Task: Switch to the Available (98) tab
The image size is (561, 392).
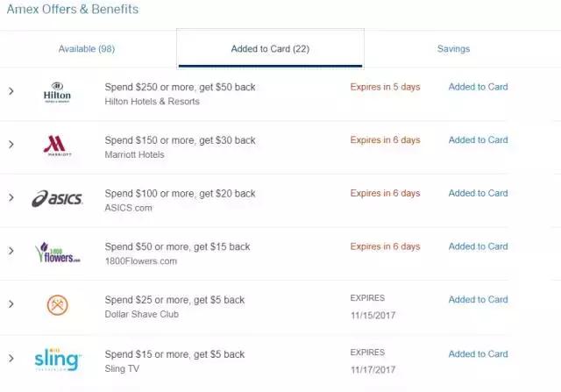Action: pyautogui.click(x=87, y=49)
